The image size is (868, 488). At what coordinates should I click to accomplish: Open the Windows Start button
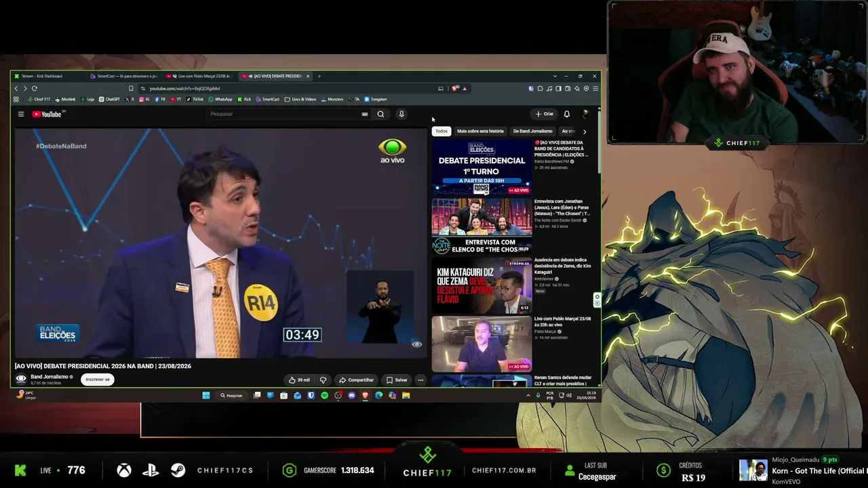(206, 395)
